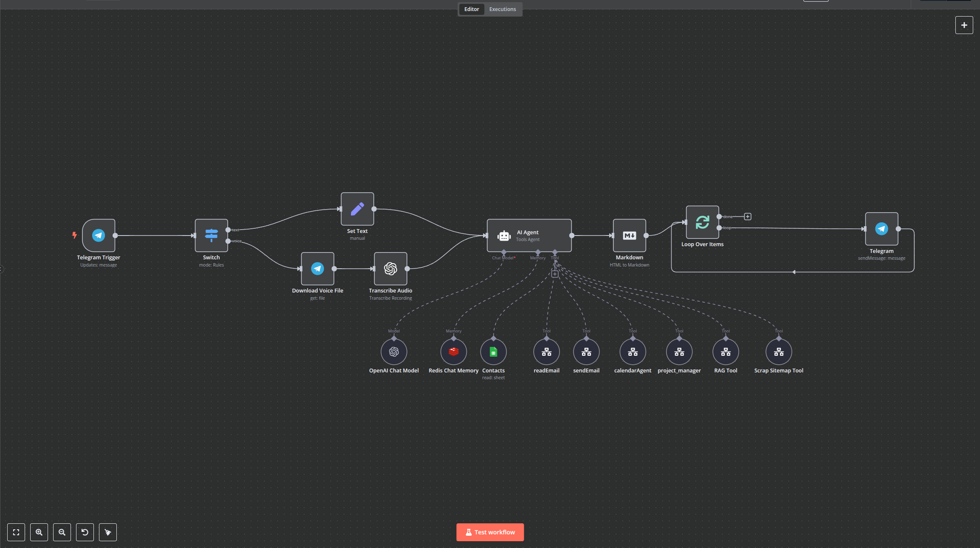980x548 pixels.
Task: Select the RAG Tool node
Action: click(x=725, y=352)
